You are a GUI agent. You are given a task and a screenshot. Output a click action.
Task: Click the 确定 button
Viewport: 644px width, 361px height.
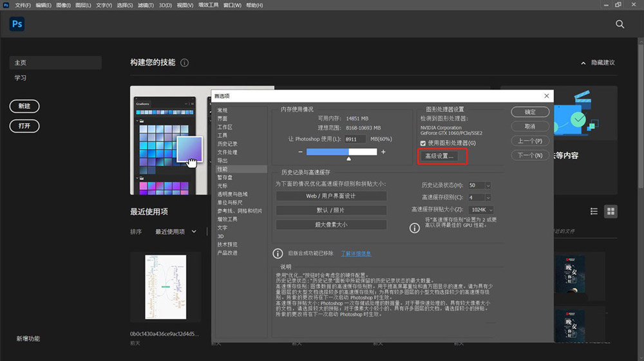coord(530,112)
